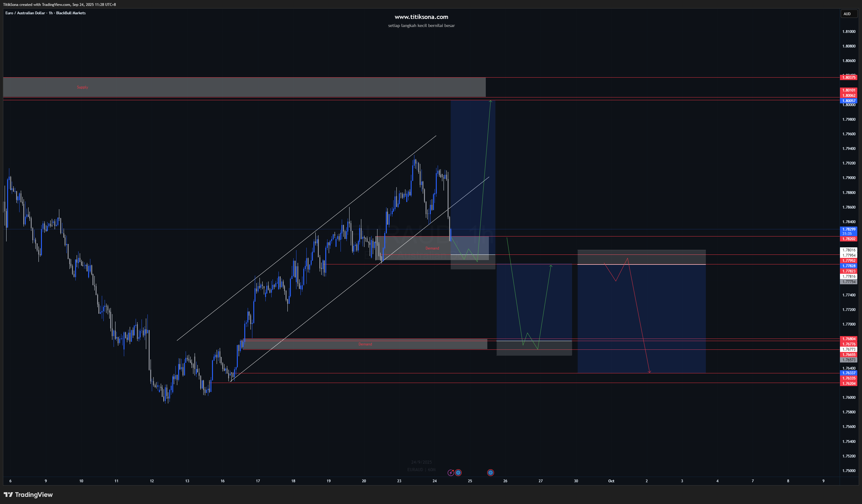Select the upper Demand zone label
Screen dimensions: 862x504
pyautogui.click(x=432, y=248)
